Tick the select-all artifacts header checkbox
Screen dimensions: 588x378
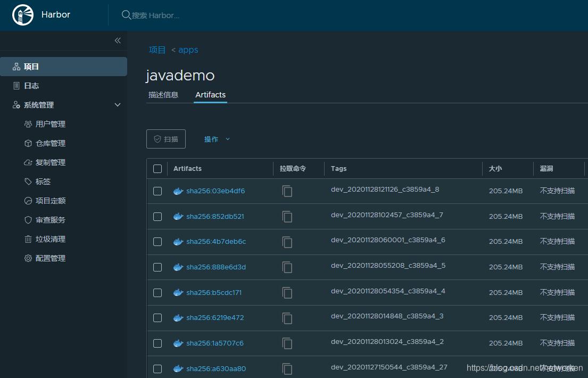(x=158, y=169)
